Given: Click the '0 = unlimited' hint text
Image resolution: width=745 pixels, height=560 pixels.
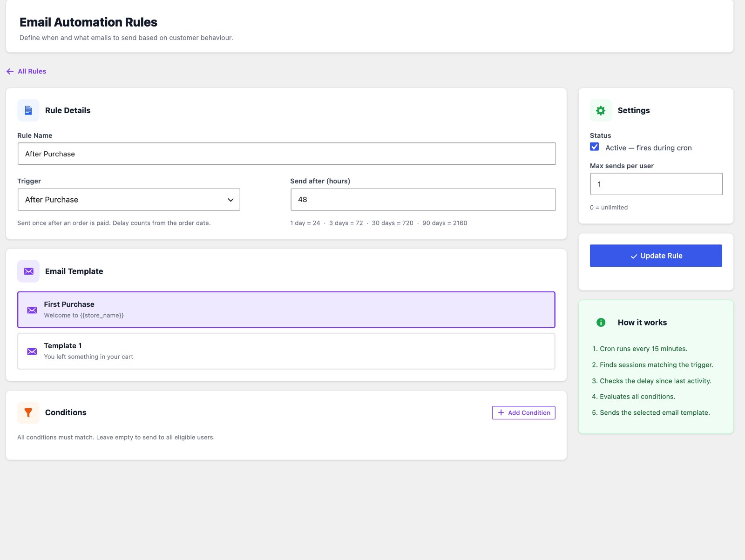Looking at the screenshot, I should coord(609,208).
